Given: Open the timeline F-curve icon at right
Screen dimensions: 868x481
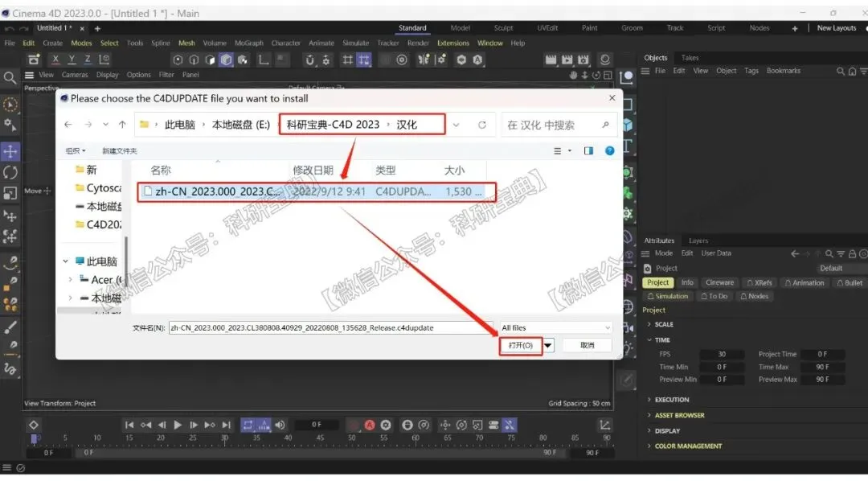Looking at the screenshot, I should [604, 425].
